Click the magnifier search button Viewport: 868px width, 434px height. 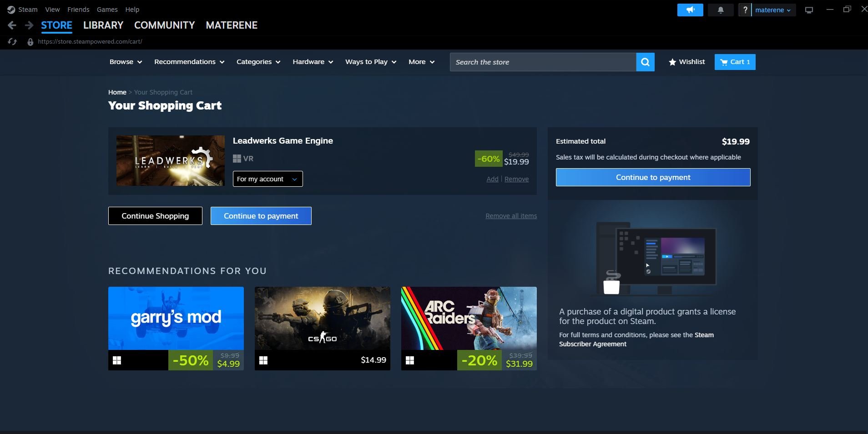coord(645,62)
